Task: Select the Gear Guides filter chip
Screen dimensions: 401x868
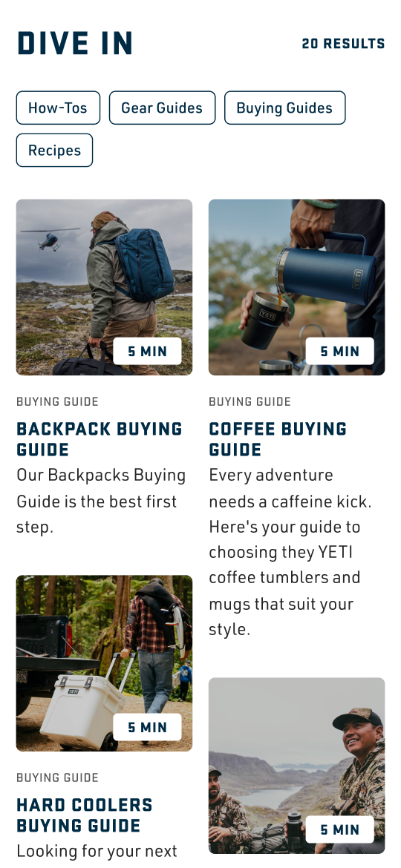Action: coord(162,108)
